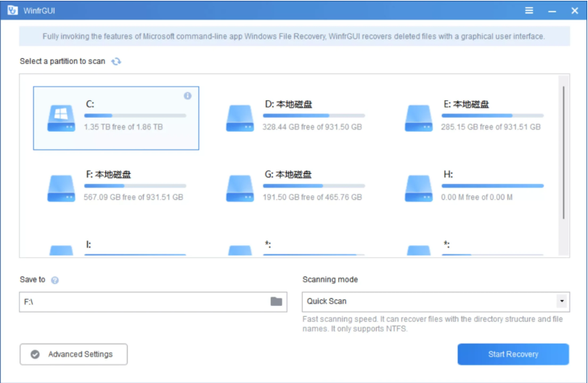Select the G: 本地磁盘 drive icon
Viewport: 588px width, 383px height.
(x=240, y=188)
